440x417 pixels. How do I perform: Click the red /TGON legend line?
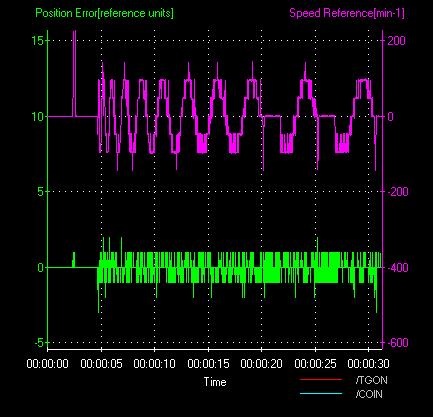[x=321, y=379]
